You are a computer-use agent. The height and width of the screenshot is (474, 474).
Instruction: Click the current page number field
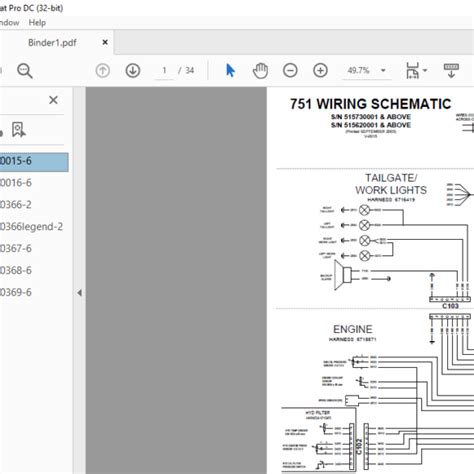pos(164,71)
